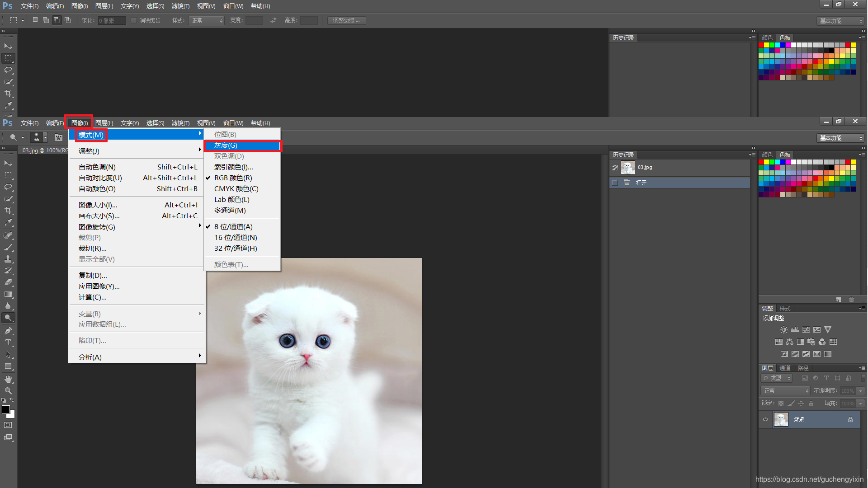The image size is (868, 488).
Task: Toggle lock position in Layers panel
Action: (801, 404)
